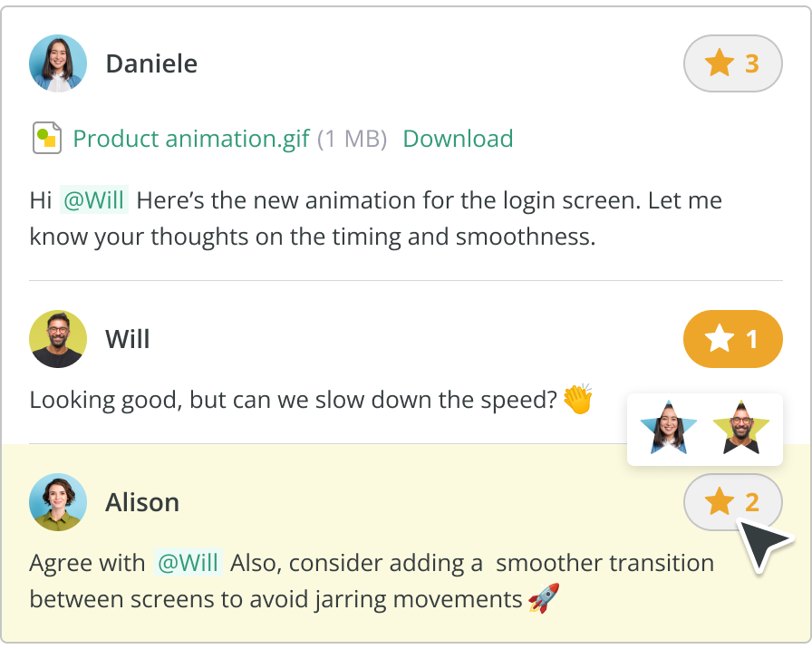Image resolution: width=812 pixels, height=649 pixels.
Task: Open Daniele's profile by name
Action: point(151,63)
